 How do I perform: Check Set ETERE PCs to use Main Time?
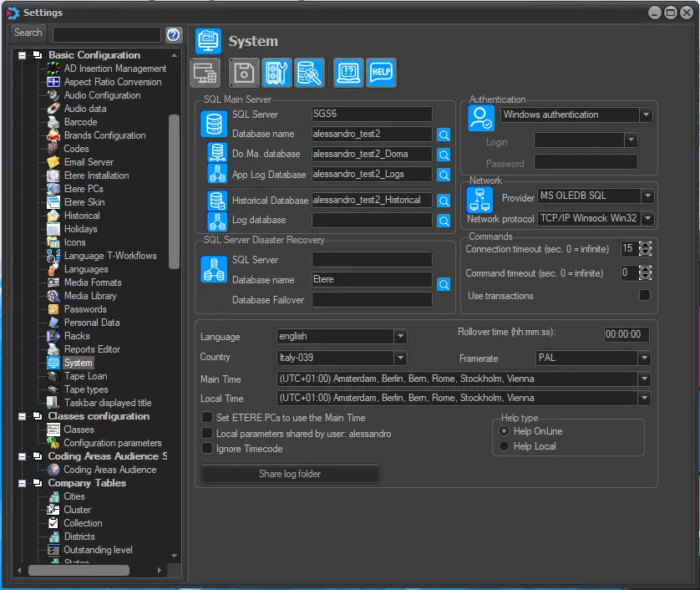tap(208, 418)
